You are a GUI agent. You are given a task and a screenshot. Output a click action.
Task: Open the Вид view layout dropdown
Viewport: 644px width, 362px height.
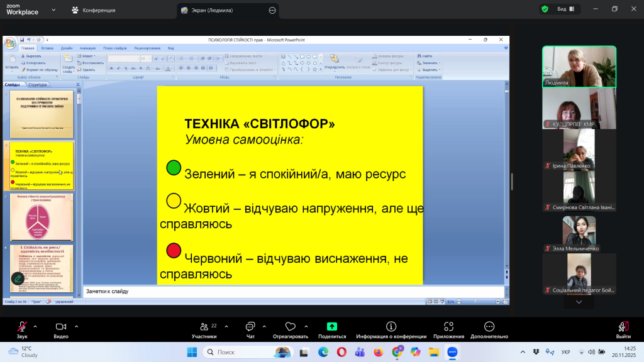coord(565,9)
